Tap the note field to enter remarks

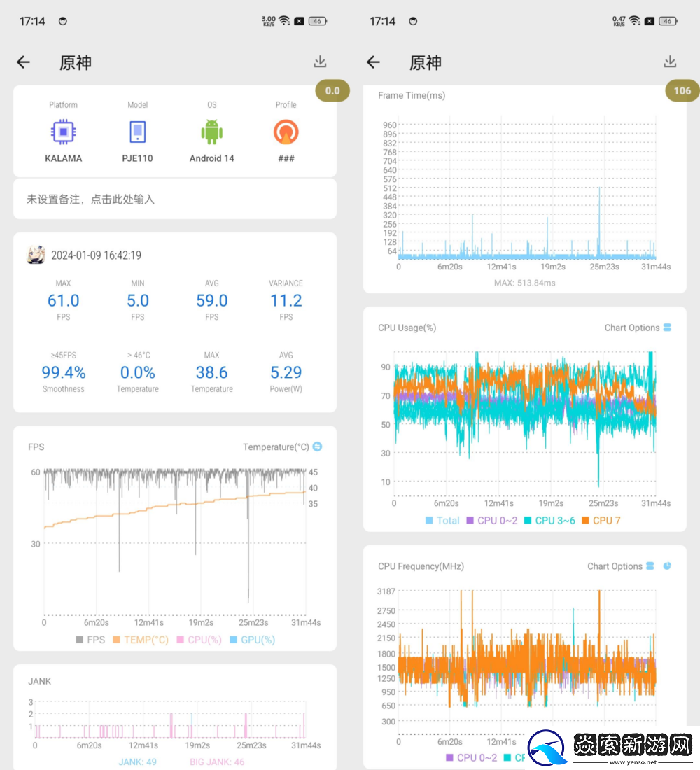(175, 199)
